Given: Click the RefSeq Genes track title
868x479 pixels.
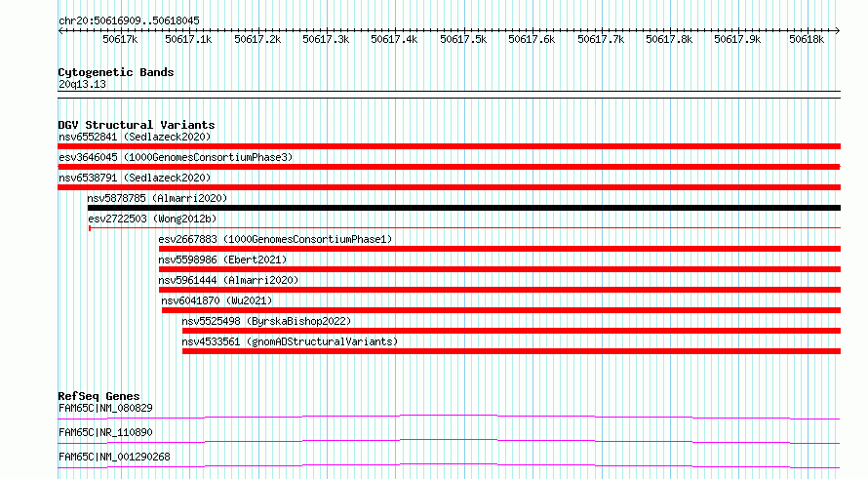Looking at the screenshot, I should coord(99,396).
